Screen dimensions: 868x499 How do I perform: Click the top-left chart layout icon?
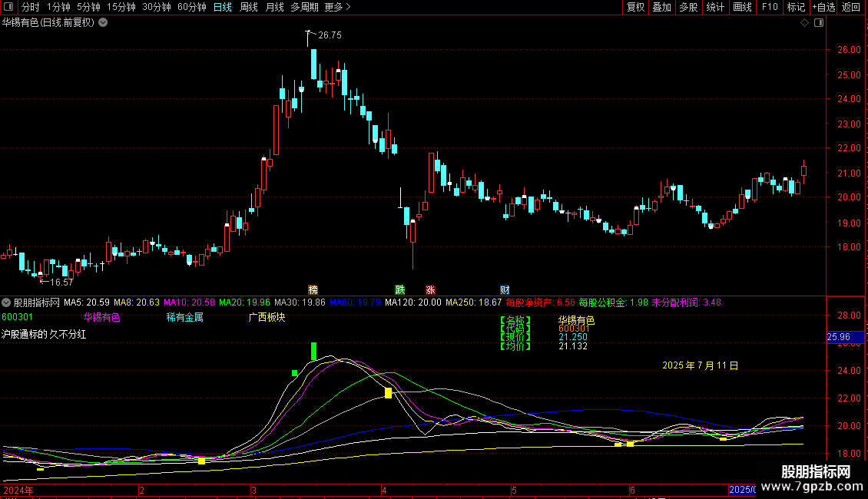click(9, 8)
